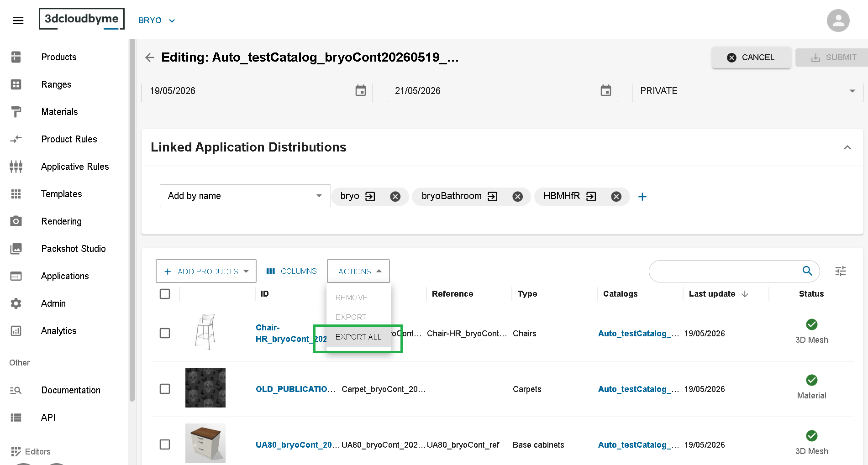Image resolution: width=868 pixels, height=465 pixels.
Task: Click the Catalogs column header
Action: click(620, 294)
